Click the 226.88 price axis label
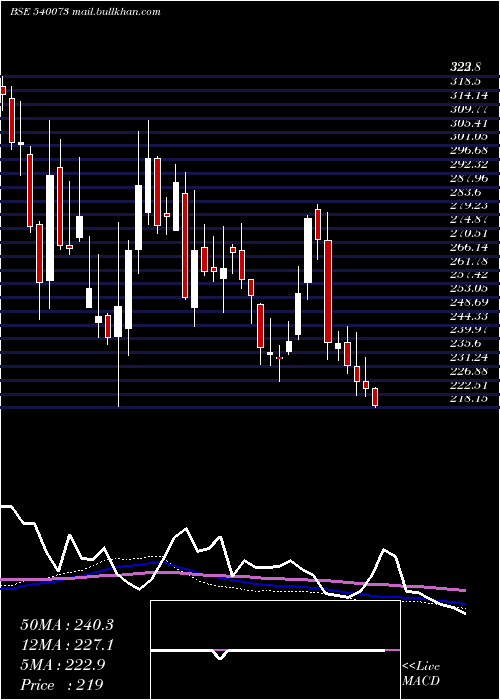This screenshot has width=500, height=700. point(469,371)
